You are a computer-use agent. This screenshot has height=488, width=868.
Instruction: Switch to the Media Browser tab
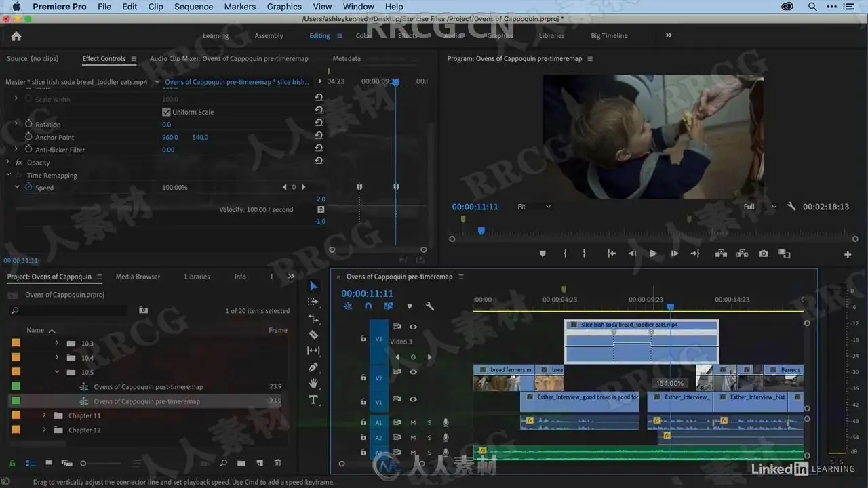pyautogui.click(x=138, y=277)
